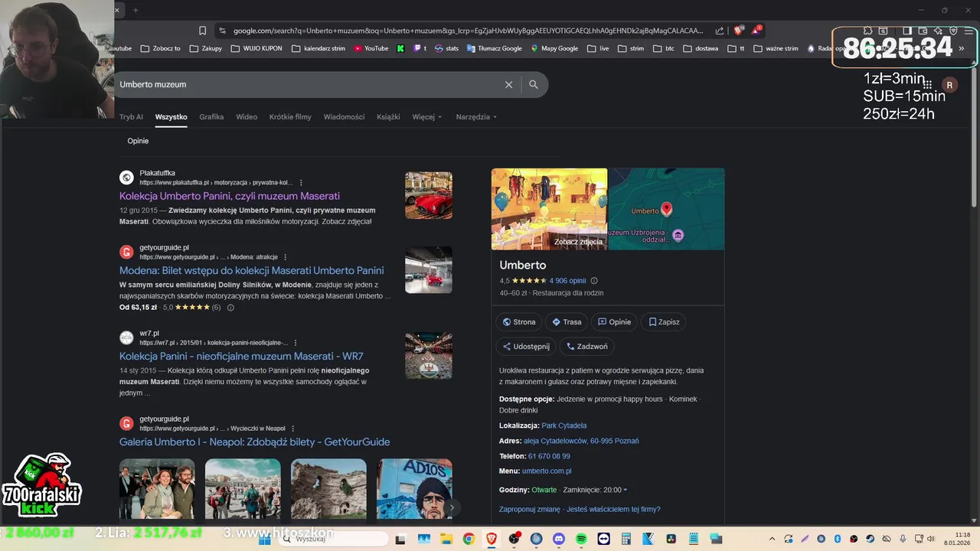Open the YouTube bookmark

[x=371, y=48]
